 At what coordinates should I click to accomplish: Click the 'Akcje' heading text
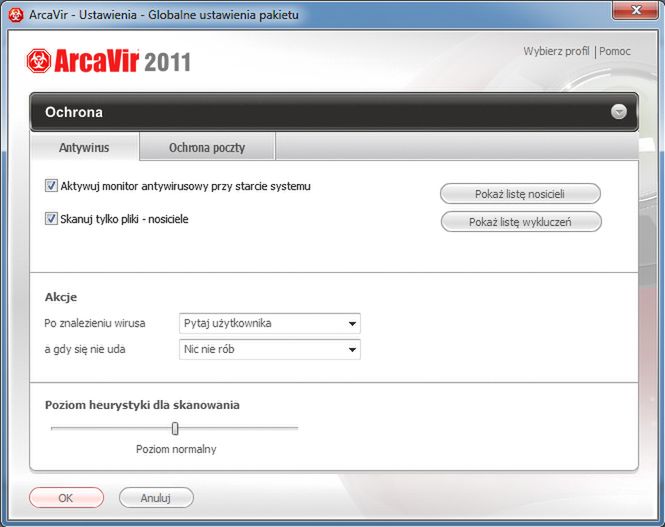pyautogui.click(x=61, y=297)
